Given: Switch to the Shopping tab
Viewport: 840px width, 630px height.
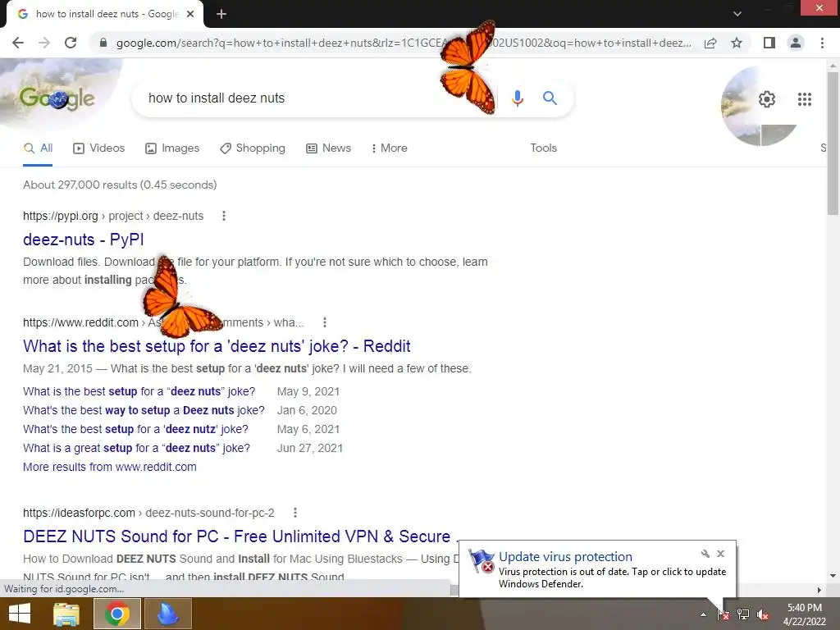Looking at the screenshot, I should [253, 148].
